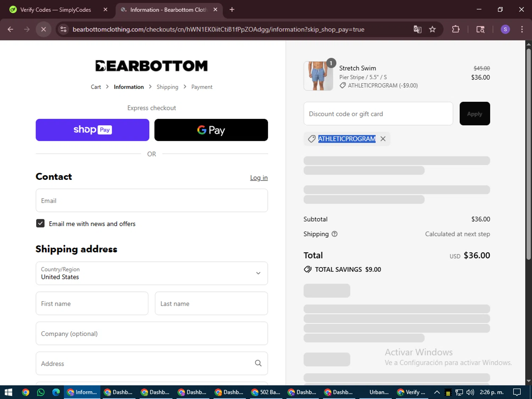Image resolution: width=532 pixels, height=399 pixels.
Task: Click the highlighted ATHLETICPROGRAM code tag
Action: point(347,139)
